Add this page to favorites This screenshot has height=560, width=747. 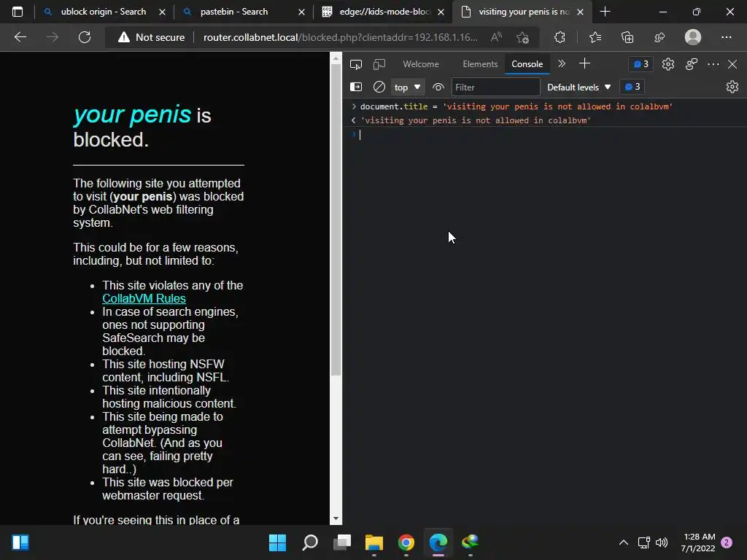tap(522, 37)
